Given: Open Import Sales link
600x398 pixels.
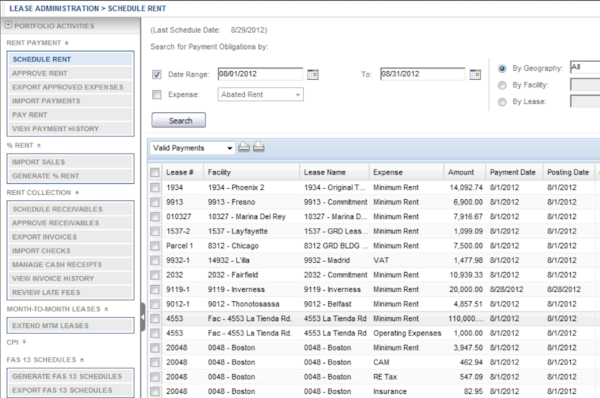Looking at the screenshot, I should coord(70,162).
